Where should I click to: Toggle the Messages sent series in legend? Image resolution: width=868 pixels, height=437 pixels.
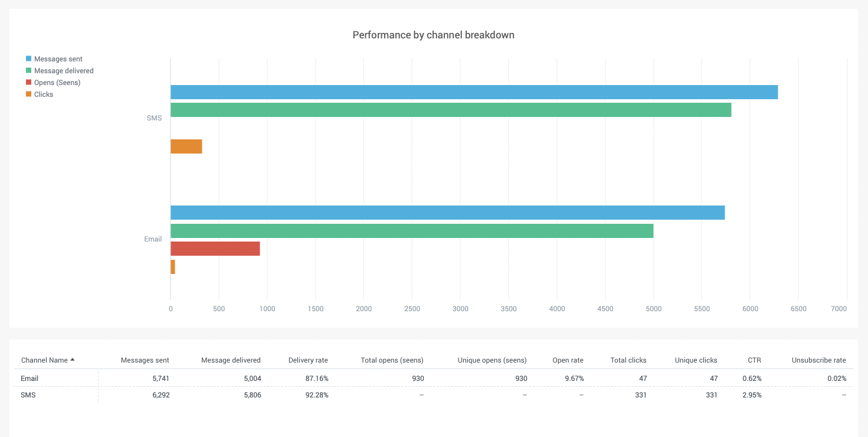tap(58, 59)
